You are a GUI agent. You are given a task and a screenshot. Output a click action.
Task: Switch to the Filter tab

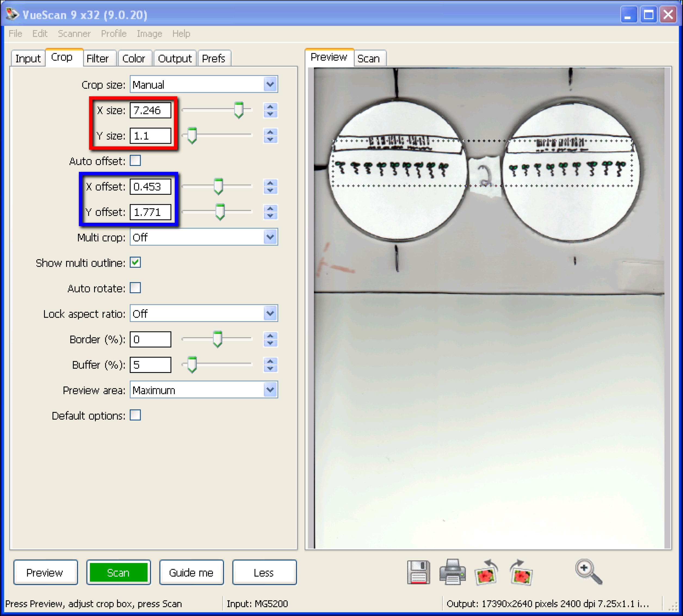pos(97,58)
